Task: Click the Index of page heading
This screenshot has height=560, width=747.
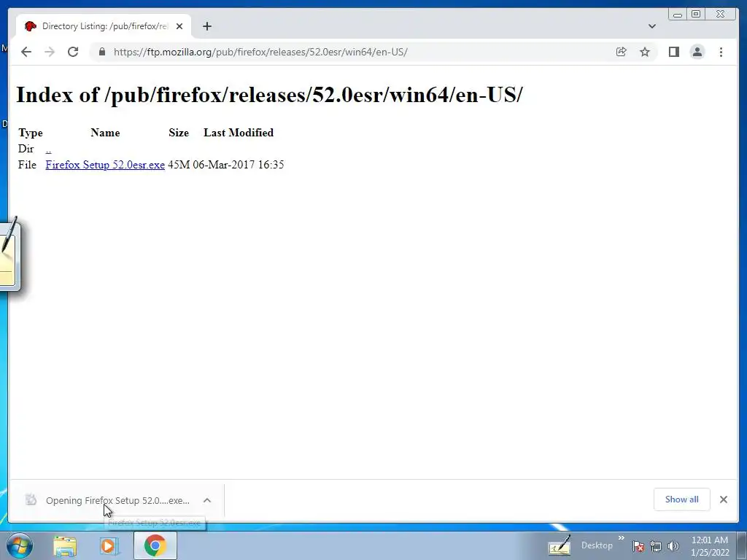Action: [270, 95]
